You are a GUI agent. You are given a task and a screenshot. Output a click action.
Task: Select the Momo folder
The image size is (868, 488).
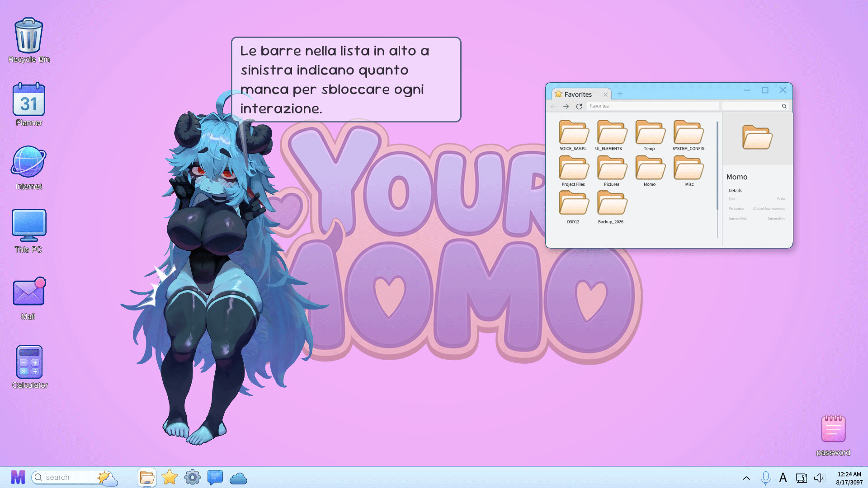pyautogui.click(x=650, y=171)
